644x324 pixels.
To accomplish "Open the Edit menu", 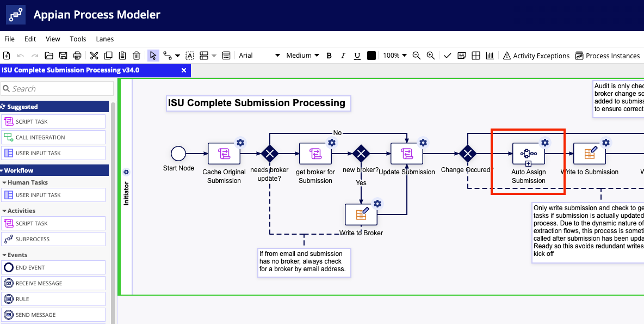I will [30, 39].
